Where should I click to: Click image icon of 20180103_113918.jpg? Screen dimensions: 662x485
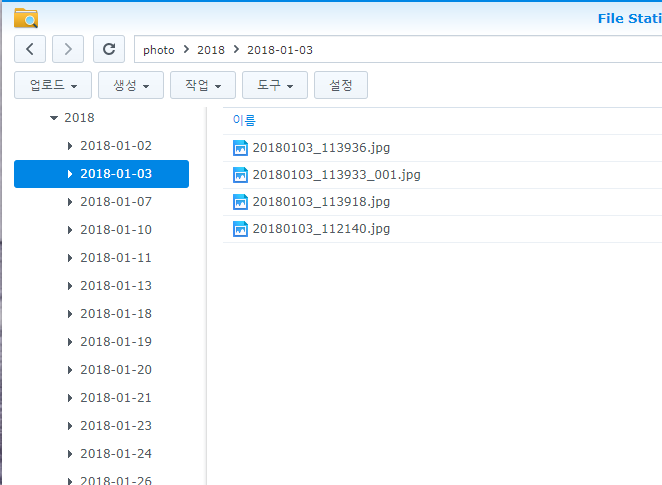tap(240, 202)
